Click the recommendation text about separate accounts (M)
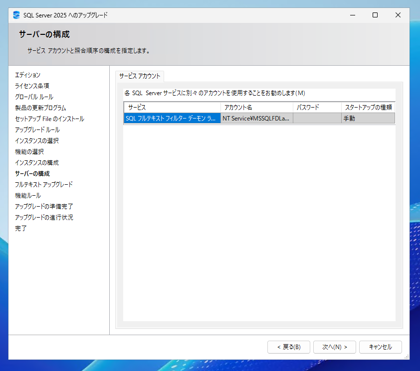Screen dimensions: 420x371 (215, 93)
